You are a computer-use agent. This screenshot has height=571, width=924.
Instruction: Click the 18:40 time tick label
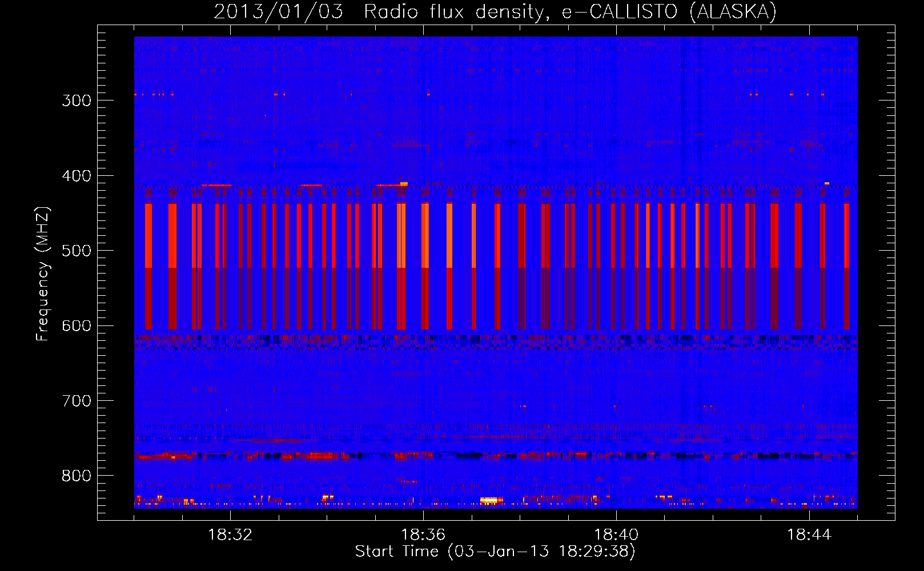coord(616,535)
